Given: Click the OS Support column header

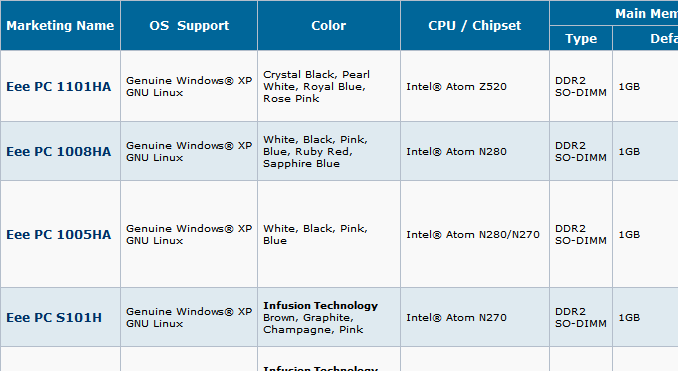Looking at the screenshot, I should point(189,26).
